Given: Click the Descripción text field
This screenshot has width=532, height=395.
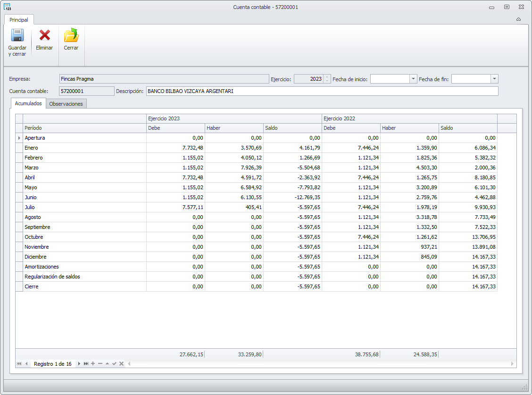Looking at the screenshot, I should coord(322,91).
